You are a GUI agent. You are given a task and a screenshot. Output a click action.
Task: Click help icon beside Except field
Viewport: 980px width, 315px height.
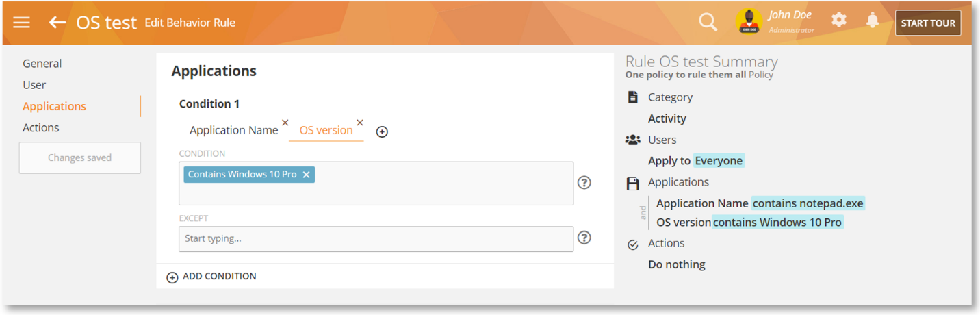(584, 238)
